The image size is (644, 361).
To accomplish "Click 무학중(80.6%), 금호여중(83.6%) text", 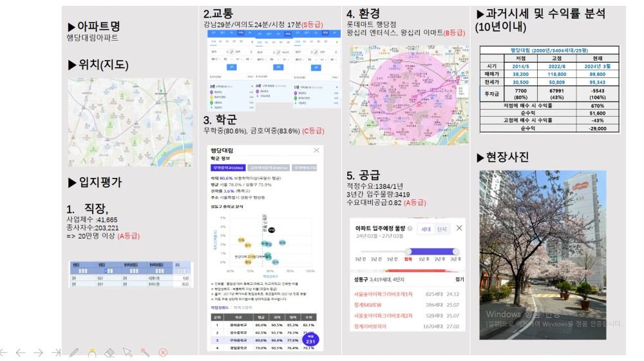I will [x=251, y=131].
